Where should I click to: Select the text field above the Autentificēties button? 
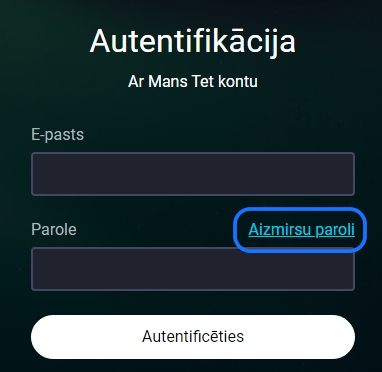[193, 269]
